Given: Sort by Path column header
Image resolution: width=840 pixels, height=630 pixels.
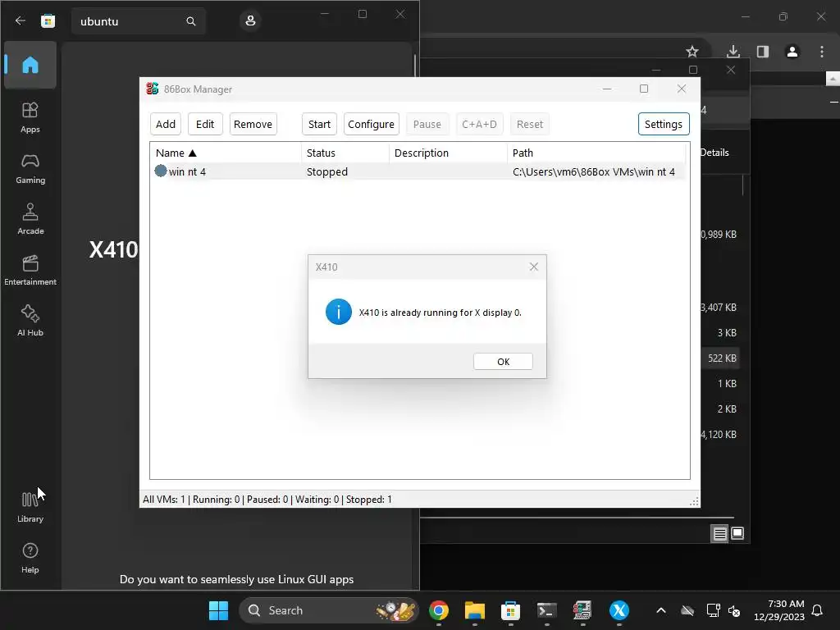Looking at the screenshot, I should (x=596, y=153).
